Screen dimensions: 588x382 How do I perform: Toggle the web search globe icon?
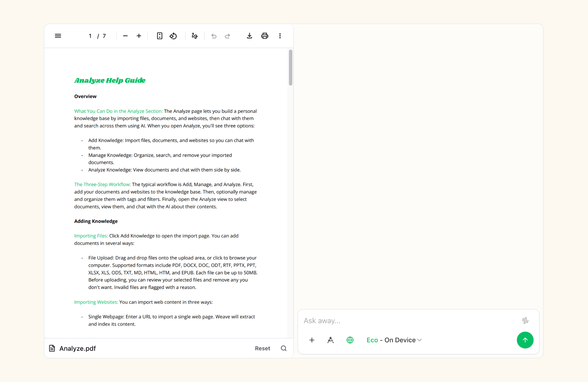click(350, 340)
